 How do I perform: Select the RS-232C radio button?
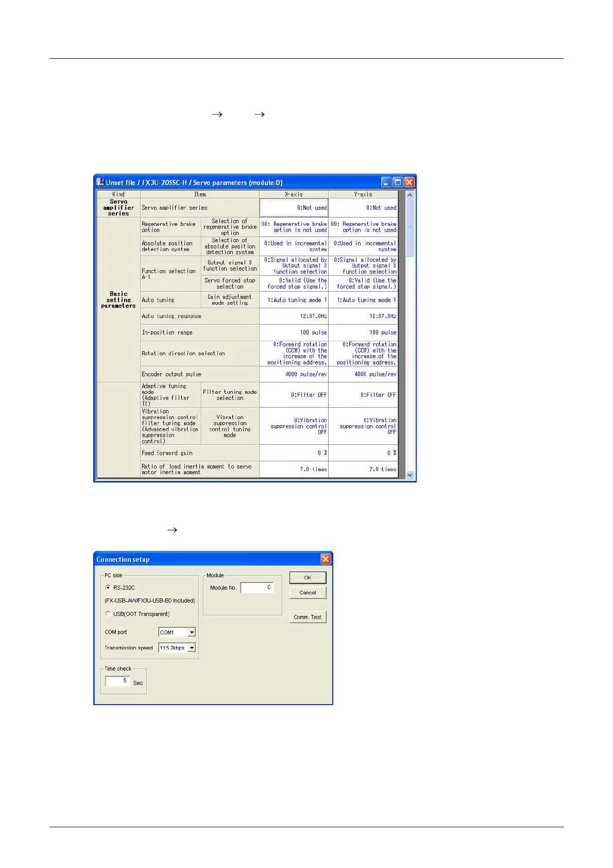click(108, 588)
